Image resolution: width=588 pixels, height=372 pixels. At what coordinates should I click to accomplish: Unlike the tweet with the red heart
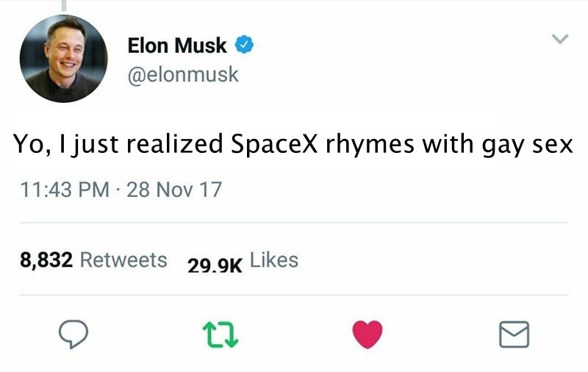tap(369, 335)
